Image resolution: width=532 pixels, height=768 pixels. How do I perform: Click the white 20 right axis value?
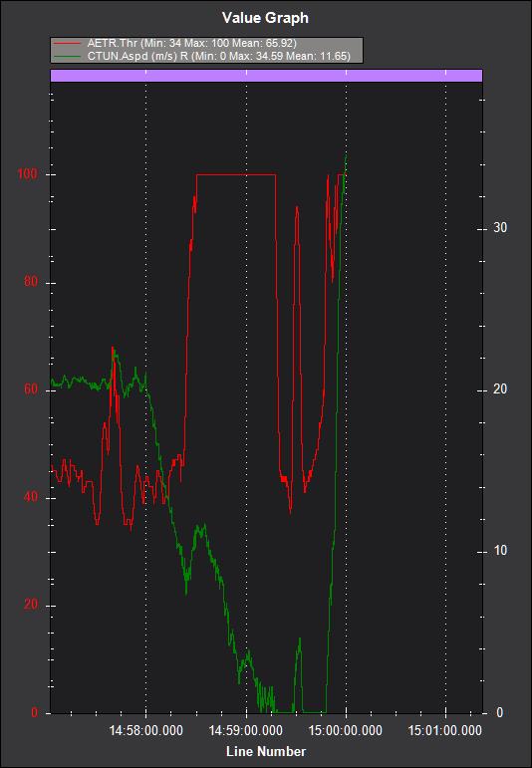click(500, 389)
